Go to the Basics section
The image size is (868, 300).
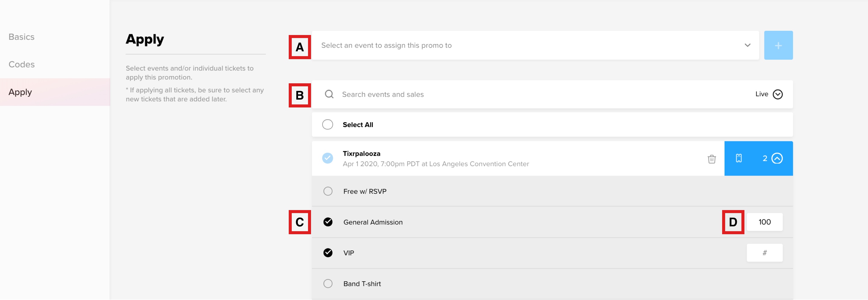pos(22,37)
